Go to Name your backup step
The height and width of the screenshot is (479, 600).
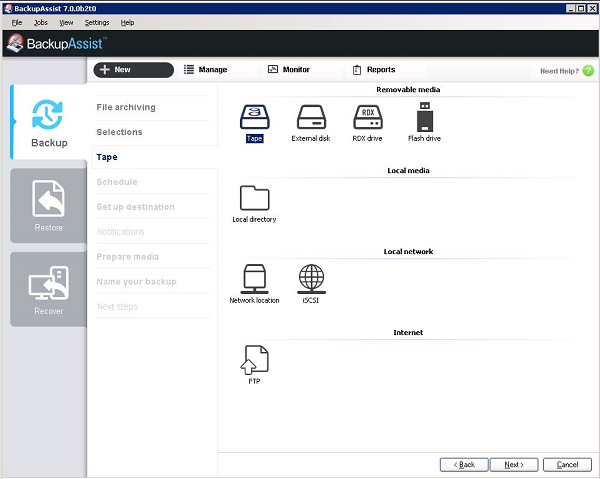[152, 282]
